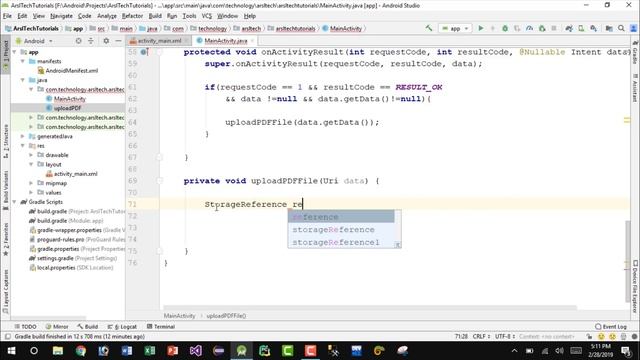Image resolution: width=640 pixels, height=360 pixels.
Task: Click the Scroll from Source target icon
Action: point(78,41)
